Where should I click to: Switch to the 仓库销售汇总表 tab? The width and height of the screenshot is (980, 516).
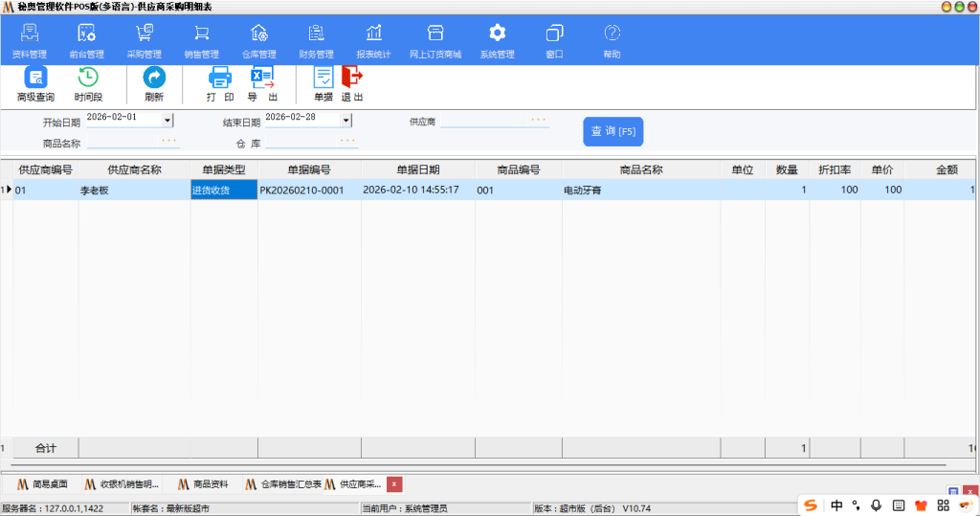click(284, 484)
